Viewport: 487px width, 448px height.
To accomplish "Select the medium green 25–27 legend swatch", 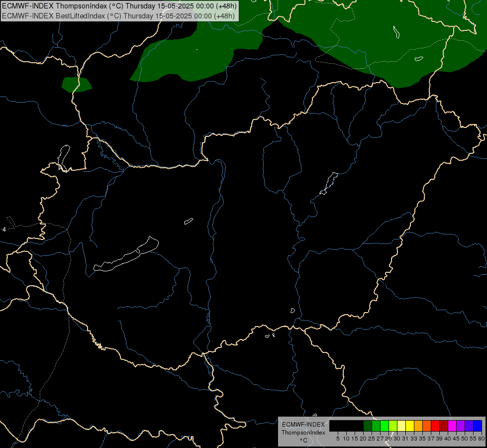I will [x=376, y=426].
